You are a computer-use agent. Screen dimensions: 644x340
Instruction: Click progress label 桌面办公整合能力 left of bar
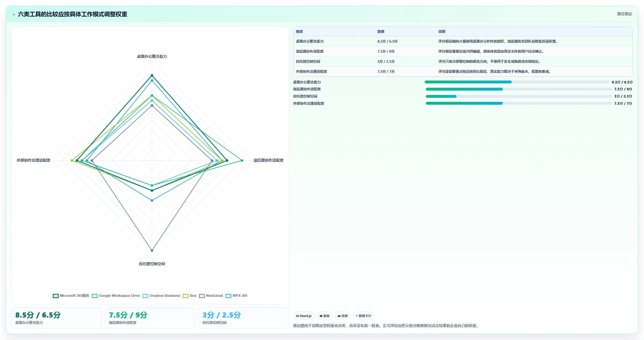click(x=307, y=82)
